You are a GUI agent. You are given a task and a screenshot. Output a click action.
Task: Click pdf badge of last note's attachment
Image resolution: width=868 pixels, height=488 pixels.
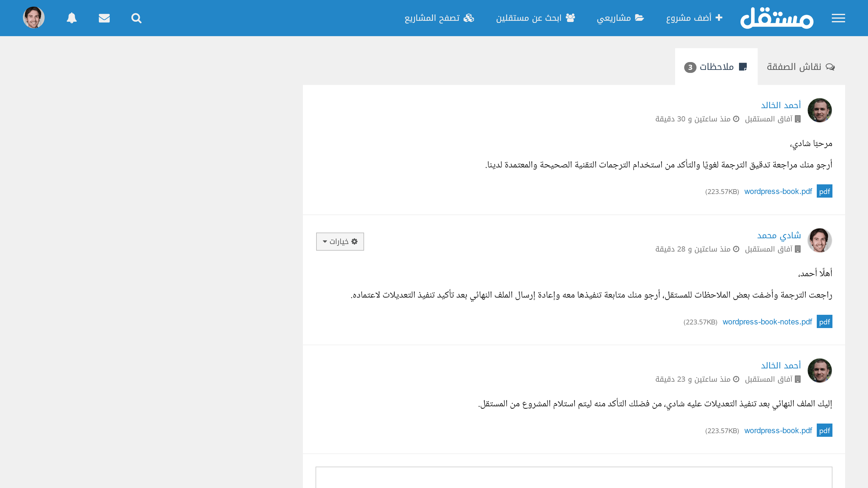824,430
